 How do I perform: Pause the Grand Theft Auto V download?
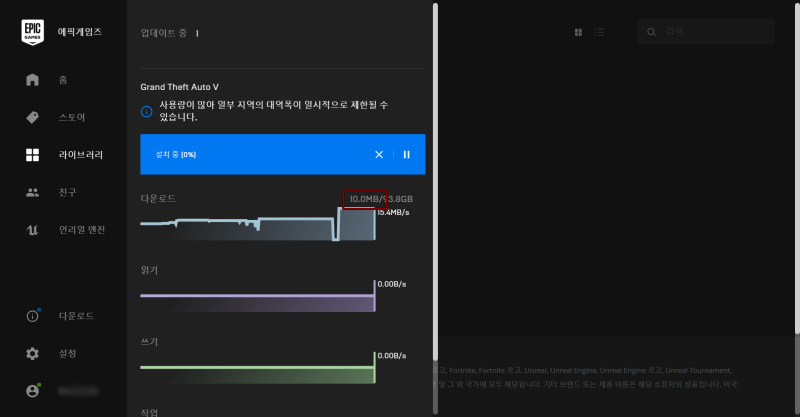[x=407, y=155]
